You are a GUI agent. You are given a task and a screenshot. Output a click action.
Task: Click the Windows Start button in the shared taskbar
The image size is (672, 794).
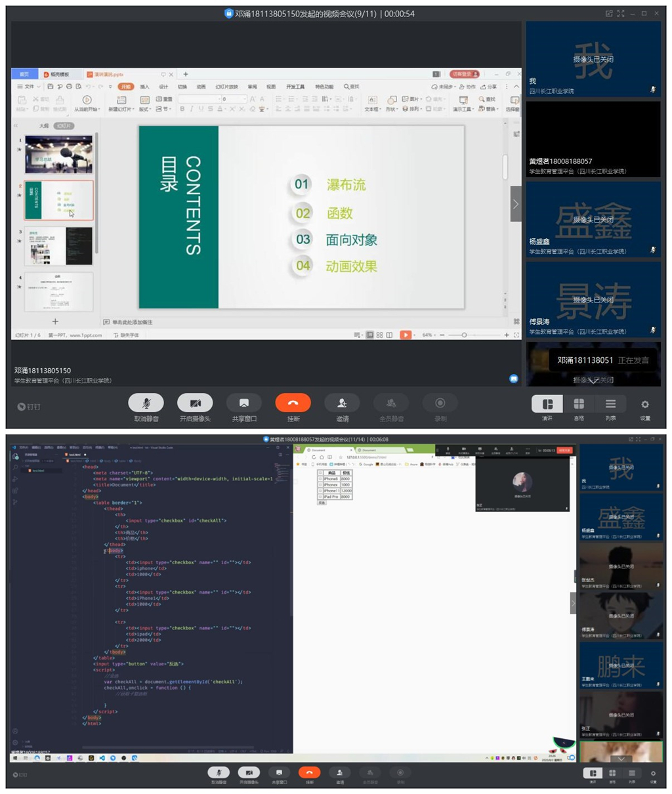click(15, 758)
